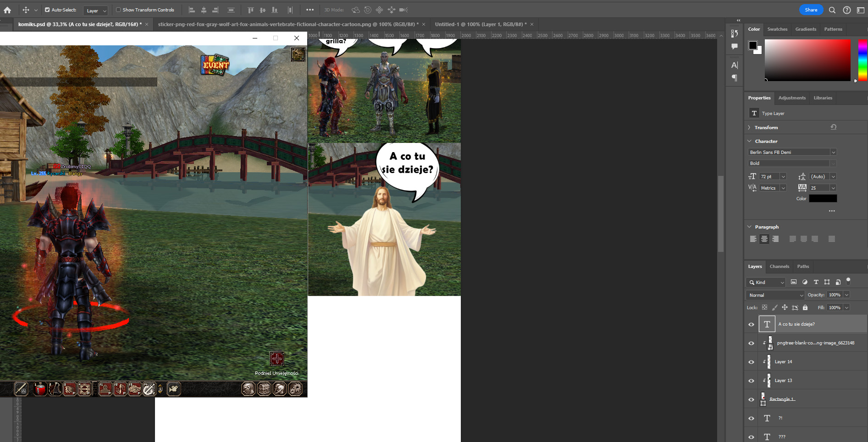Open the Search icon near Share

pyautogui.click(x=832, y=10)
